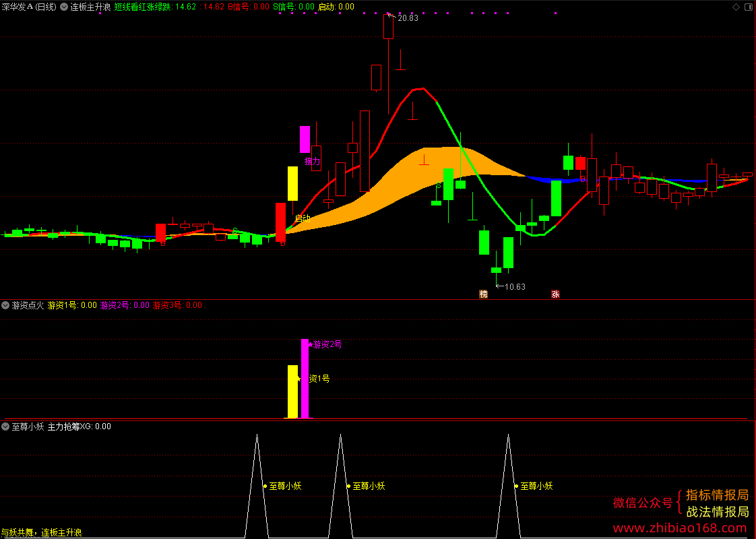
Task: Click the 启动: 0.00 readout in header
Action: pyautogui.click(x=336, y=7)
